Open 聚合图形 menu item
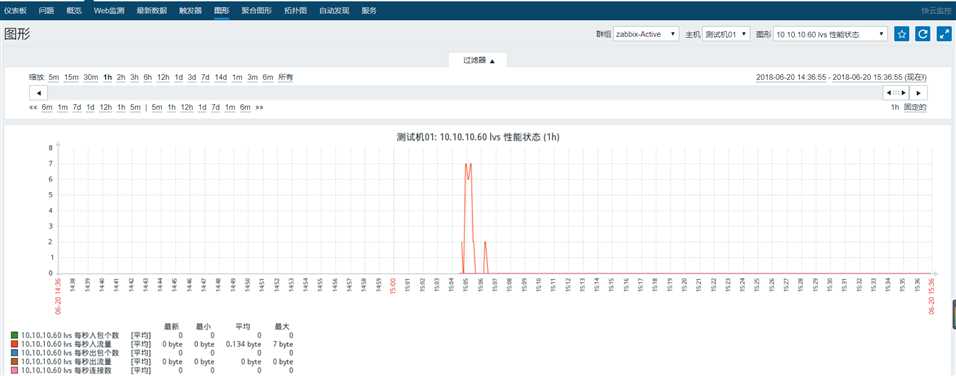Screen dimensions: 956x376 (257, 10)
